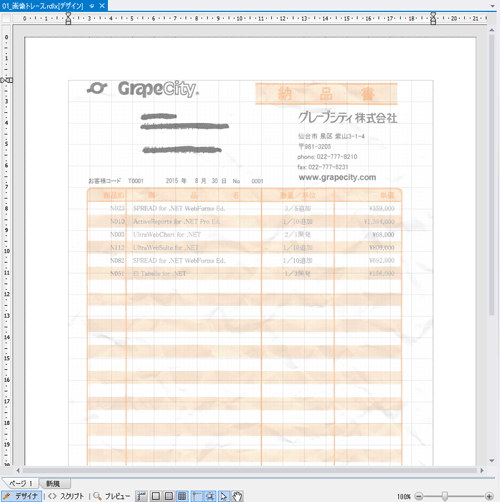Click the vertical scrollbar down arrow
This screenshot has width=500, height=502.
tap(492, 461)
